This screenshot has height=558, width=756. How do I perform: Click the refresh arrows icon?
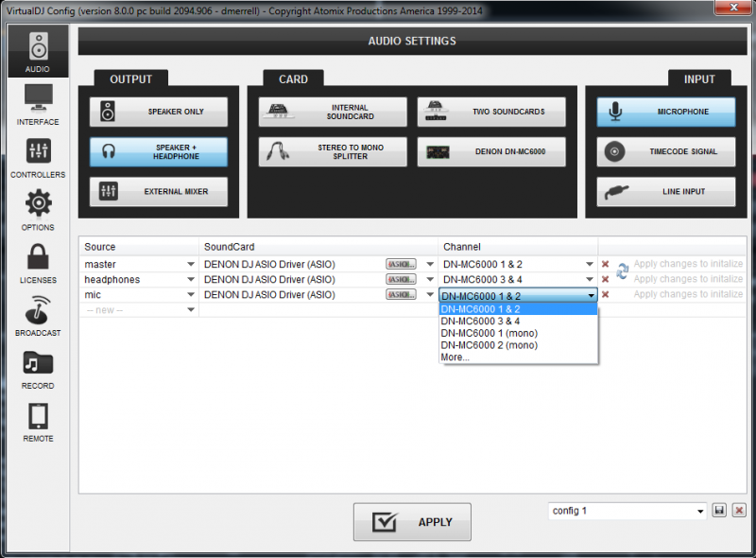[622, 271]
